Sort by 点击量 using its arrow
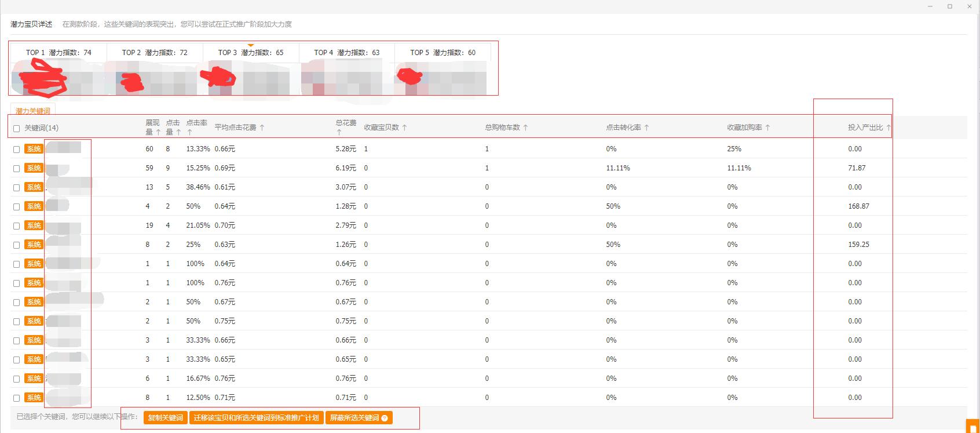The image size is (980, 433). 178,132
